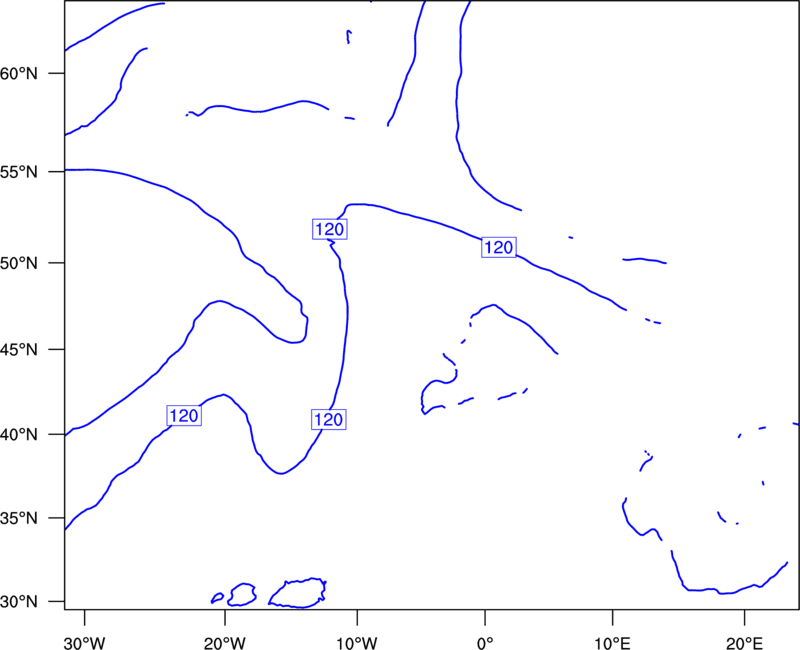
Task: Click the 10°E longitude label
Action: 612,643
